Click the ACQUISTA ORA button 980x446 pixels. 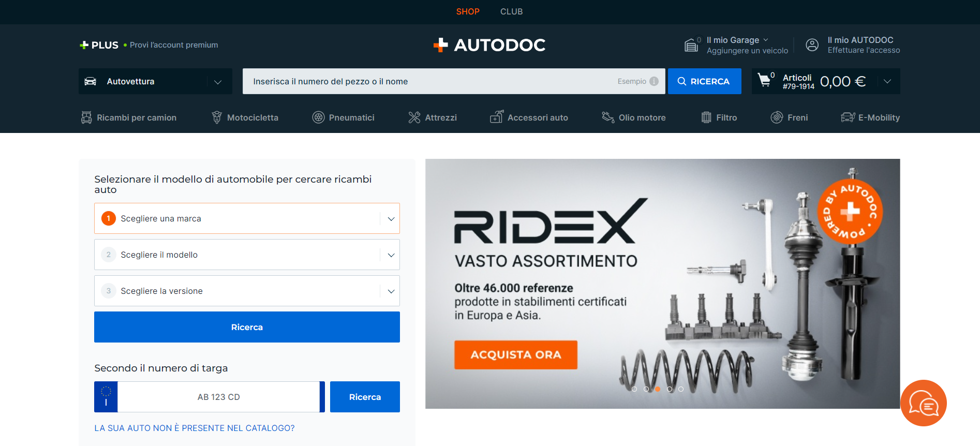point(516,355)
